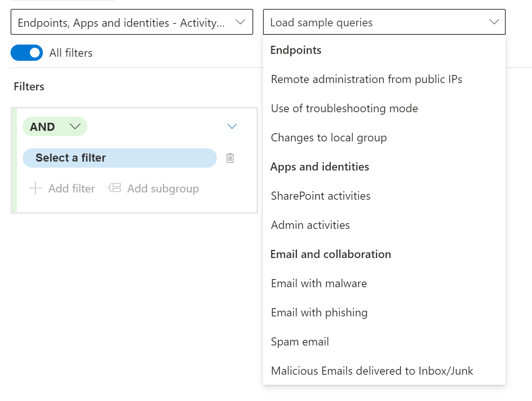Turn off the All filters toggle
This screenshot has height=401, width=532.
pyautogui.click(x=27, y=53)
